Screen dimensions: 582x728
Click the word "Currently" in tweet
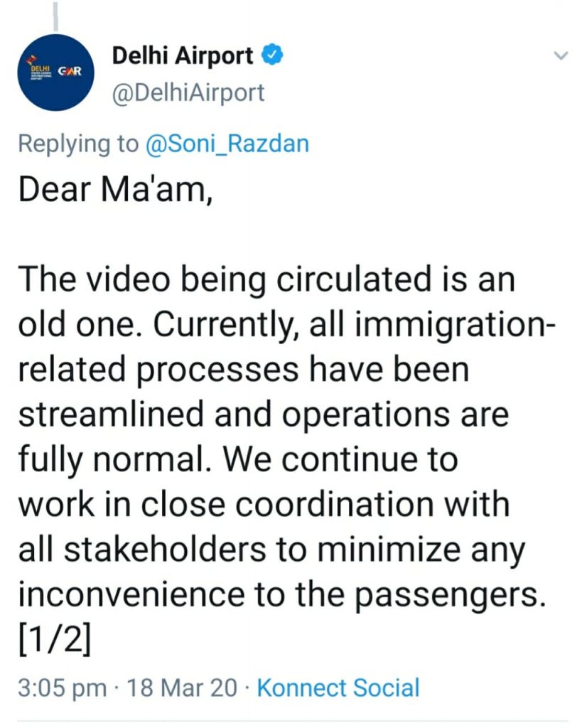(227, 324)
